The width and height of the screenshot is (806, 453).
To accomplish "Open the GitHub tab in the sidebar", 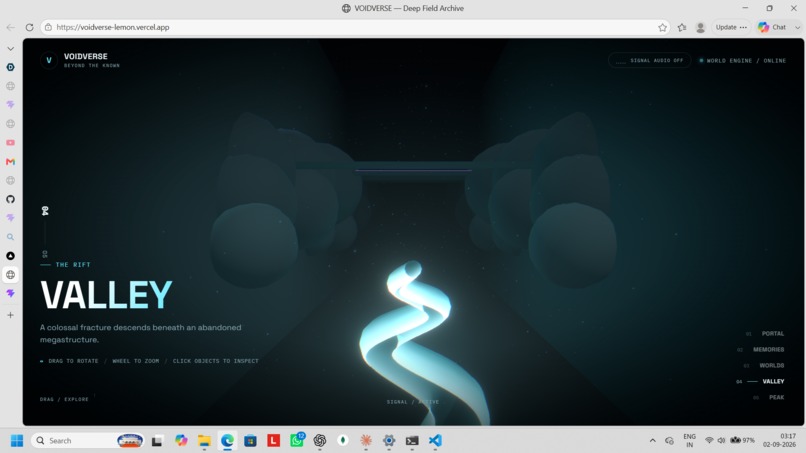I will click(10, 199).
